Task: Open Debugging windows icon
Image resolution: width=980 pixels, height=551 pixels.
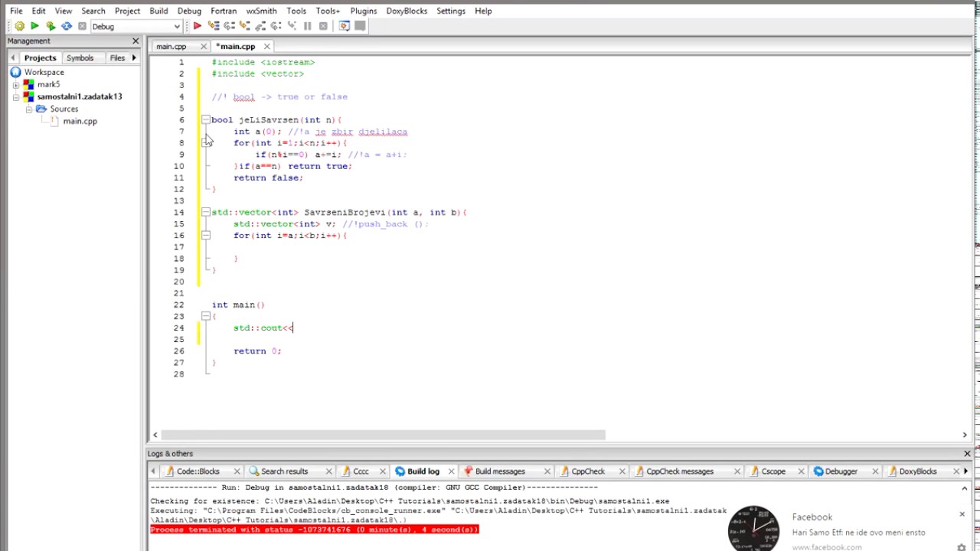Action: point(344,26)
